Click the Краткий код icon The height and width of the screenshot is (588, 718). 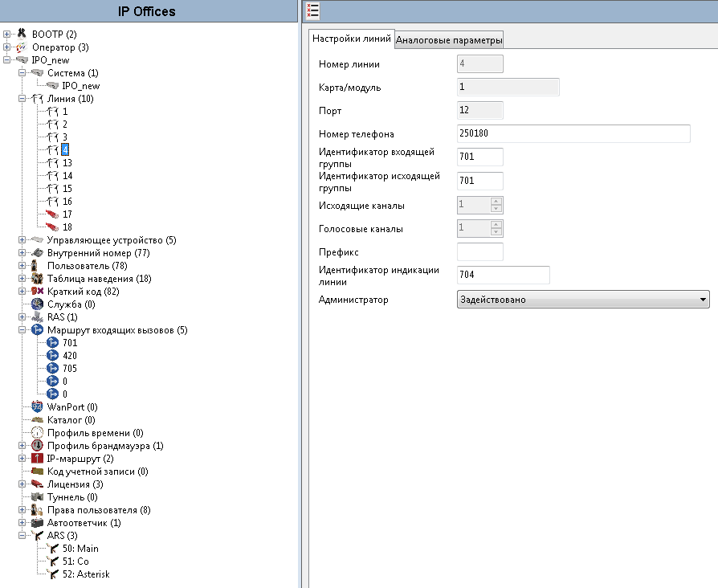point(37,292)
